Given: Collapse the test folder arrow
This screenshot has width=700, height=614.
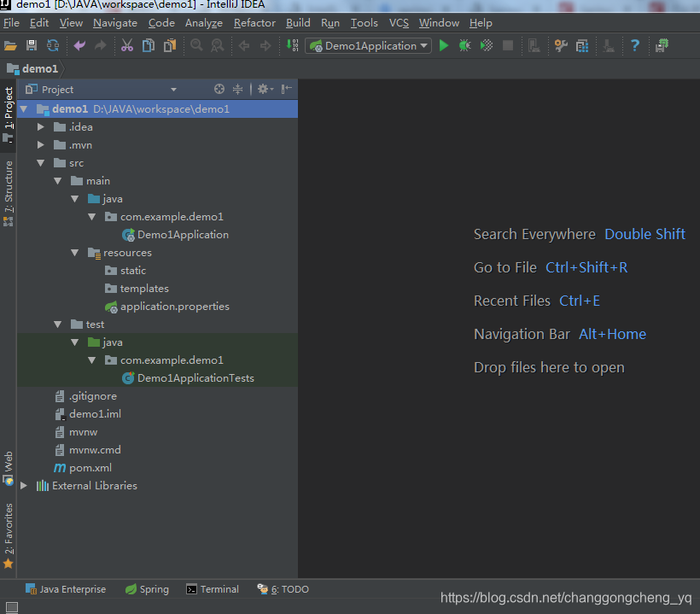Looking at the screenshot, I should tap(57, 325).
